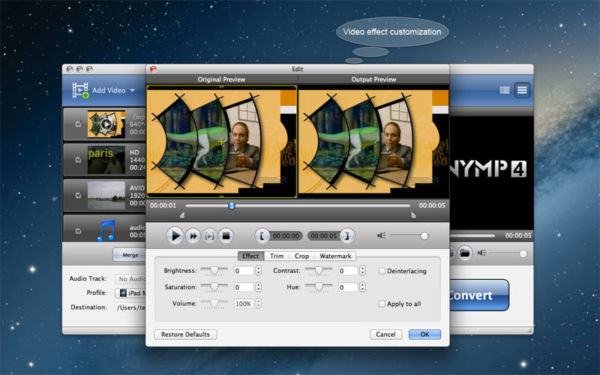Open the Profile dropdown
The width and height of the screenshot is (600, 375).
130,293
